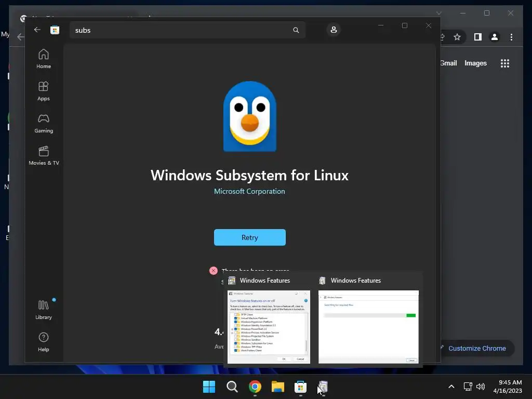Select the Windows Features progress preview thumbnail
This screenshot has width=532, height=399.
click(368, 327)
